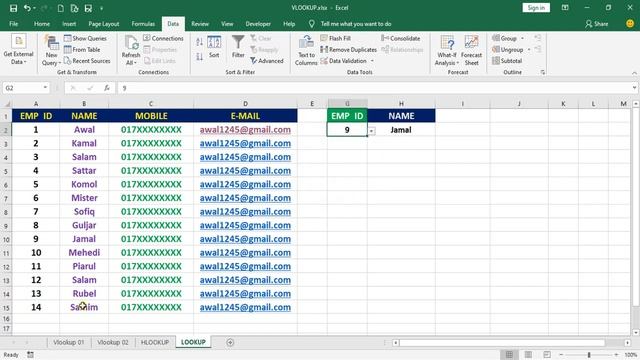Click the Insert Function fx icon

(x=107, y=88)
